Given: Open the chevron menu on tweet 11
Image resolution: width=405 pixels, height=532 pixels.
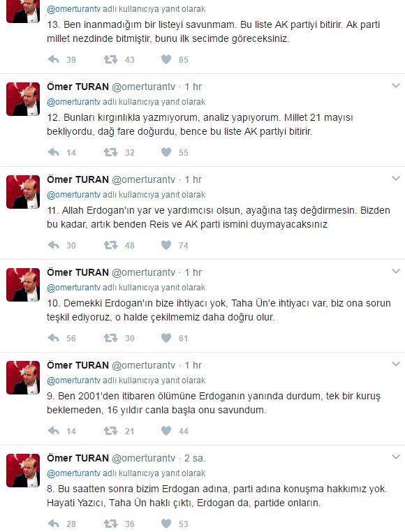Looking at the screenshot, I should [396, 179].
